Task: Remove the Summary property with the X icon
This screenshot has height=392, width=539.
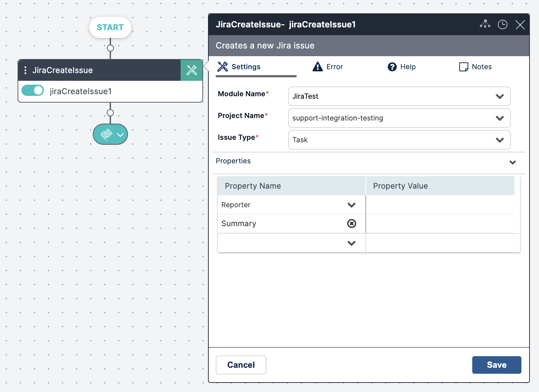Action: [351, 223]
